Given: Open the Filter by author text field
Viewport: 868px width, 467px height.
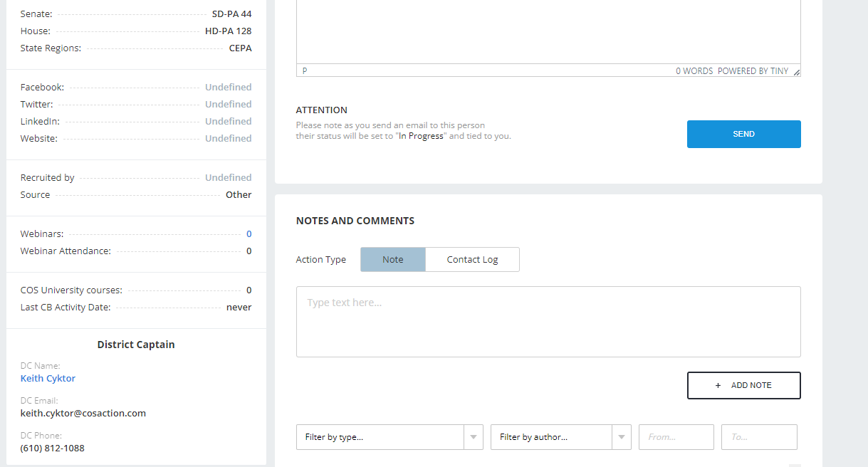Looking at the screenshot, I should [x=551, y=437].
